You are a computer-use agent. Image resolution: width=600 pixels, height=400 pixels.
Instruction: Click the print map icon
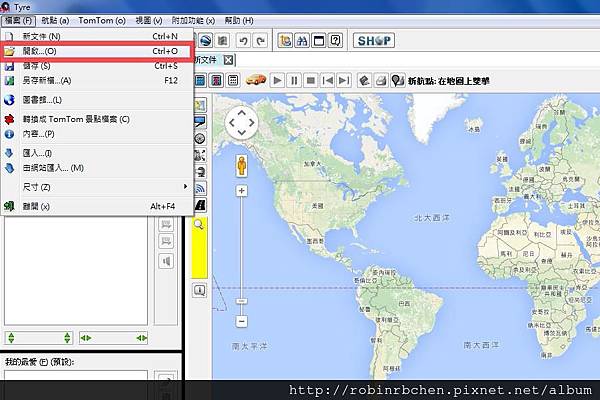coord(381,80)
